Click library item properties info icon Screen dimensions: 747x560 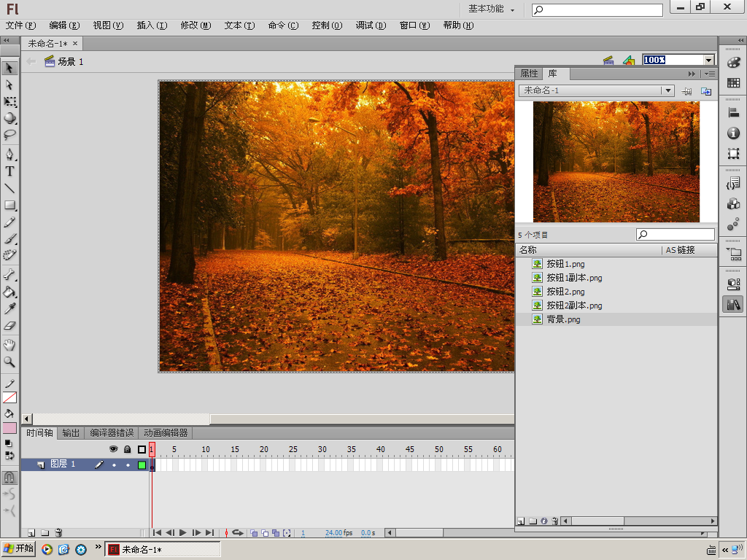tap(544, 521)
